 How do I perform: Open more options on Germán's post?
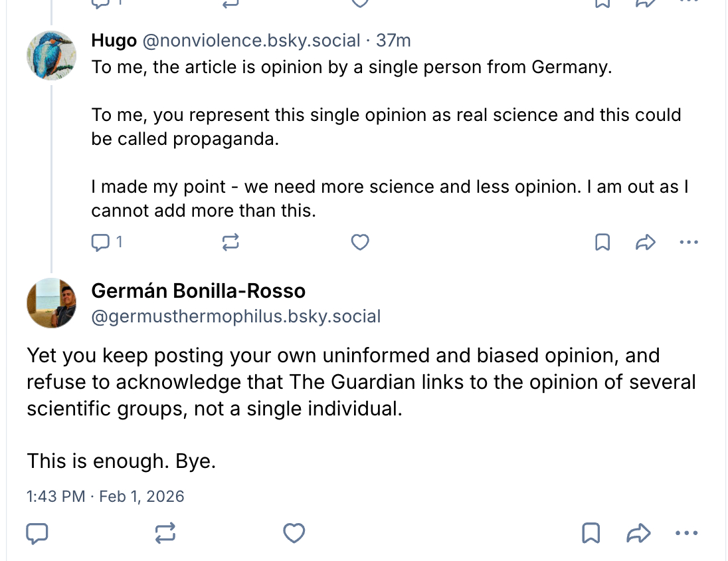(x=686, y=532)
